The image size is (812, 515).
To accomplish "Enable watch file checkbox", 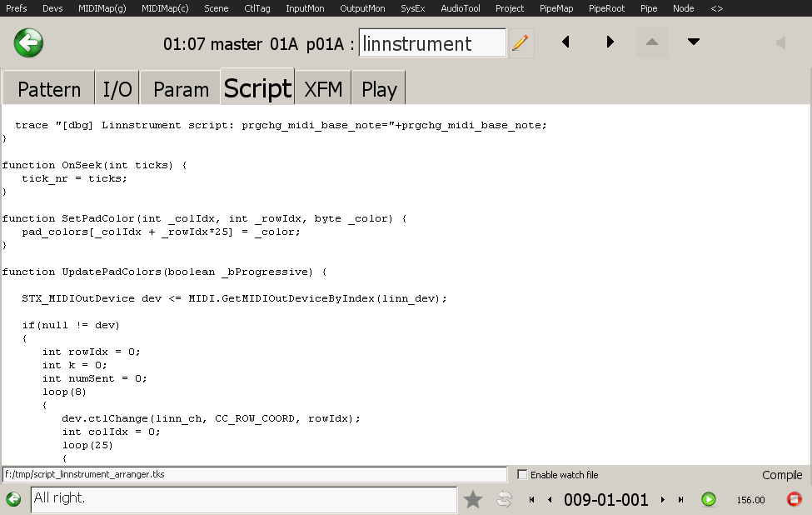I will [522, 475].
